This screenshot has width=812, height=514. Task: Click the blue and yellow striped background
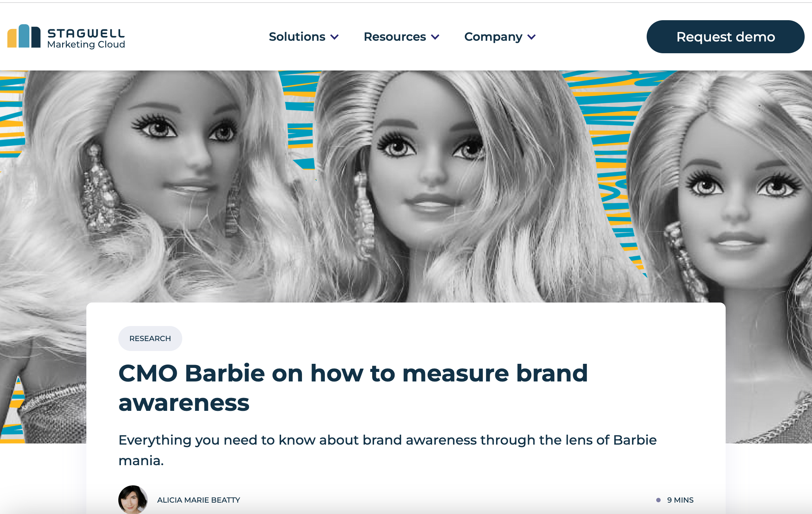610,147
